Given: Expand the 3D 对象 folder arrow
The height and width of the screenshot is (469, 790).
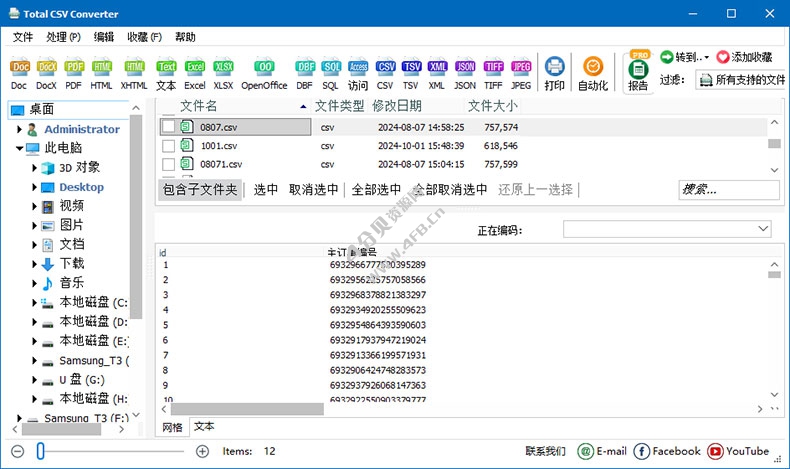Looking at the screenshot, I should (x=34, y=168).
